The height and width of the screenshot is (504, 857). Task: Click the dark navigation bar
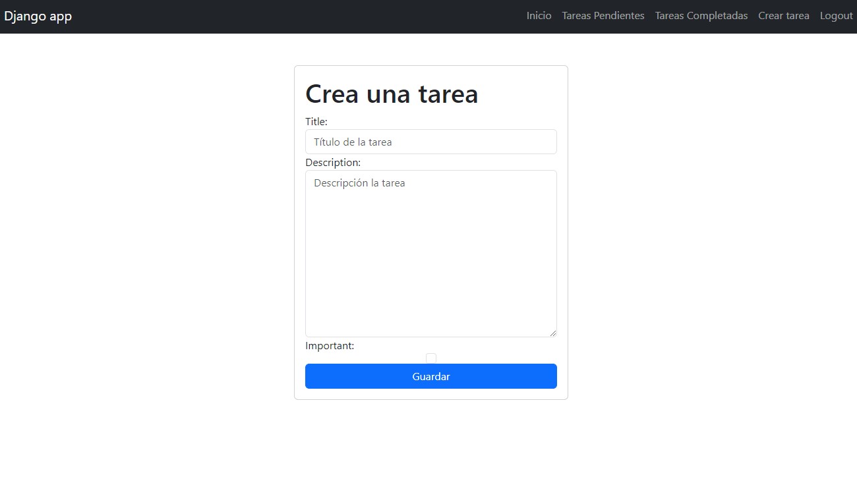[x=264, y=16]
